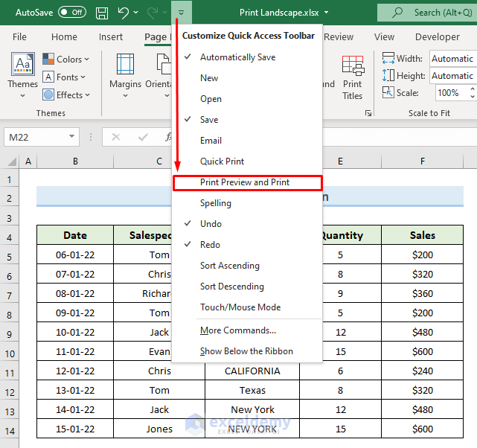The width and height of the screenshot is (477, 448).
Task: Expand the Name Box dropdown arrow
Action: pyautogui.click(x=72, y=137)
